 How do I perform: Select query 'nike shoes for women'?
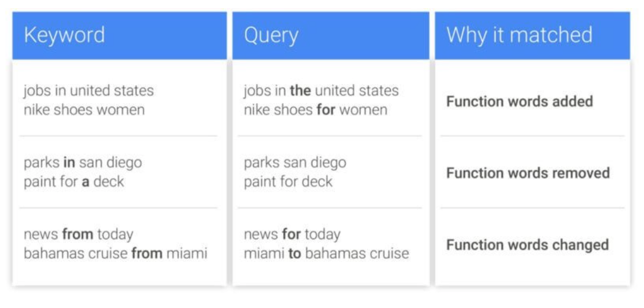(316, 110)
